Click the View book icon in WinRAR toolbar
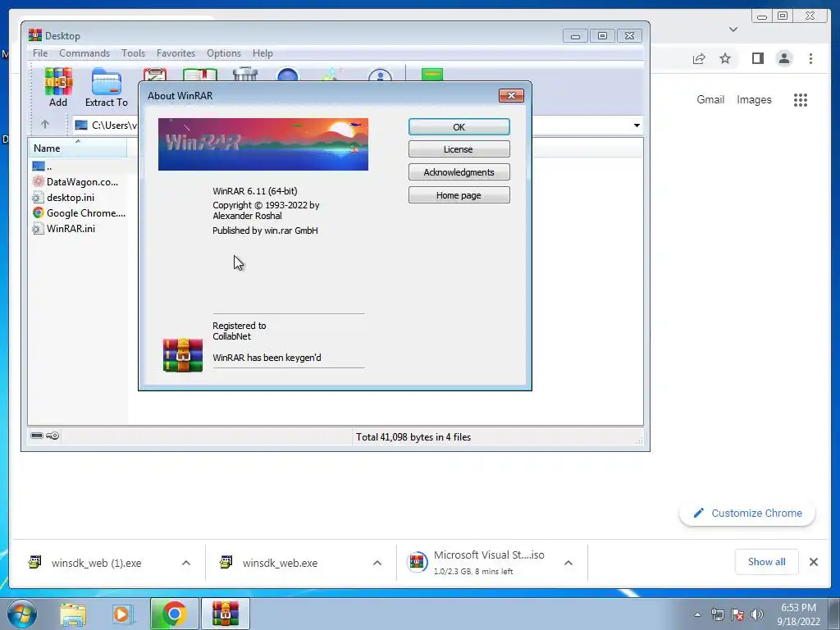 click(200, 75)
